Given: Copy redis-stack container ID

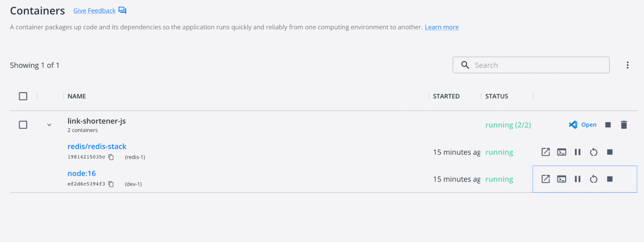Looking at the screenshot, I should pos(111,157).
